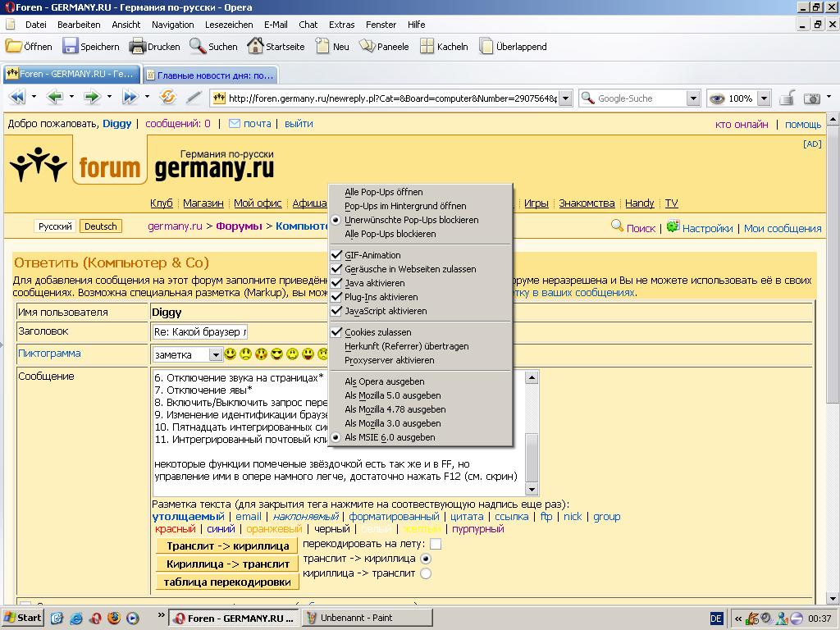Click the оранжевый color text link
Image resolution: width=840 pixels, height=630 pixels.
(x=274, y=529)
